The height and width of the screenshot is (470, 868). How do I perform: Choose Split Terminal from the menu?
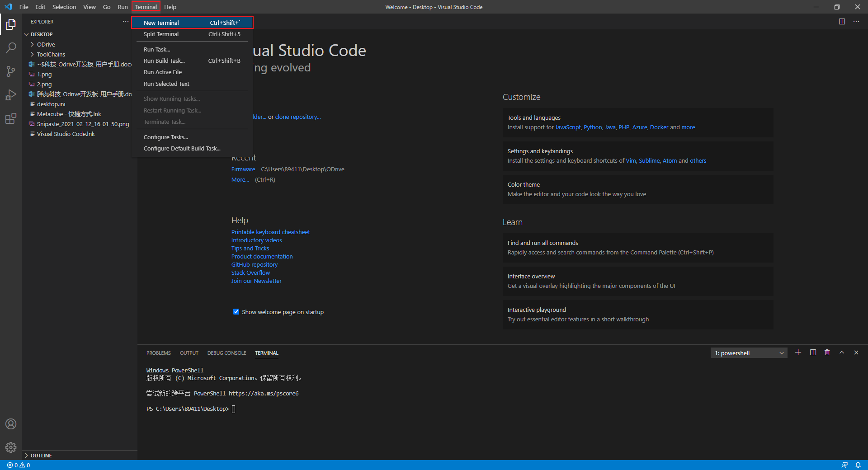192,34
